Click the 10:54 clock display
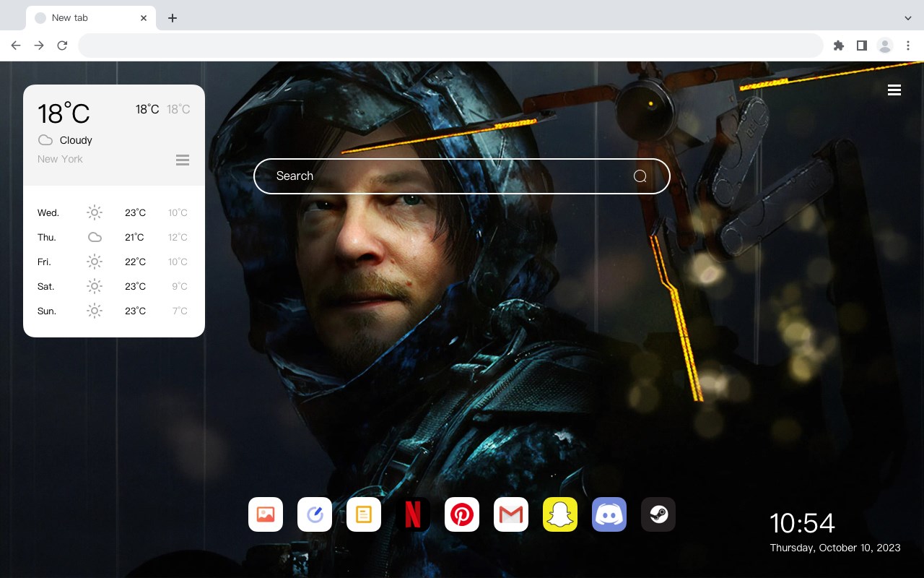924x578 pixels. [802, 523]
